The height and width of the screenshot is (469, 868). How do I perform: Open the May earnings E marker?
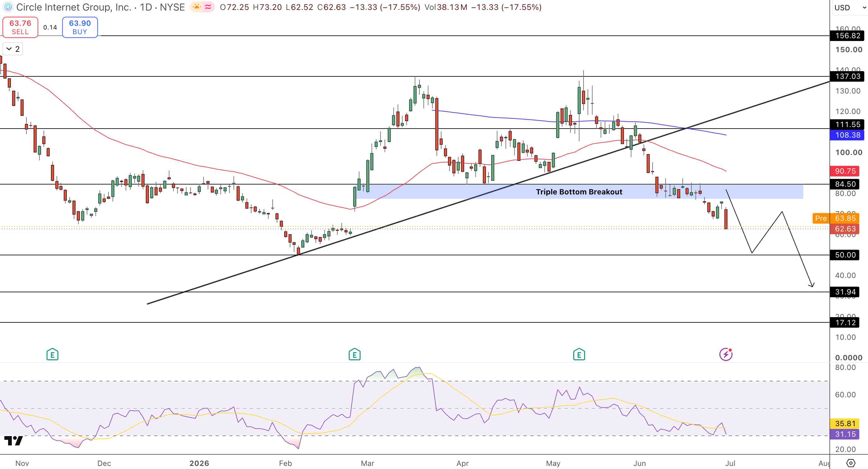579,354
